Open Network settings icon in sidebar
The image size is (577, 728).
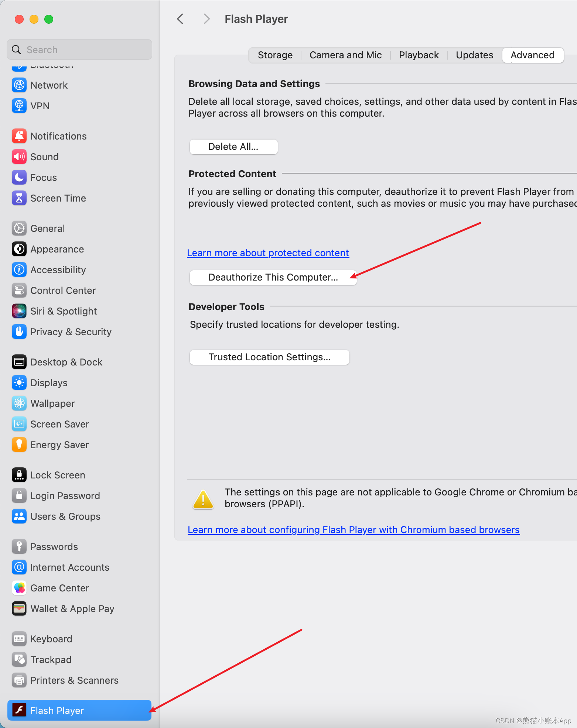coord(19,85)
